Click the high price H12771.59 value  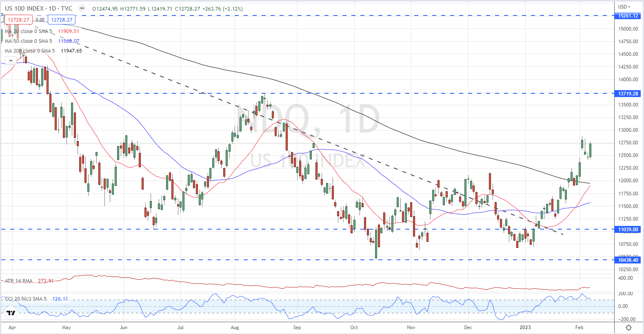133,9
